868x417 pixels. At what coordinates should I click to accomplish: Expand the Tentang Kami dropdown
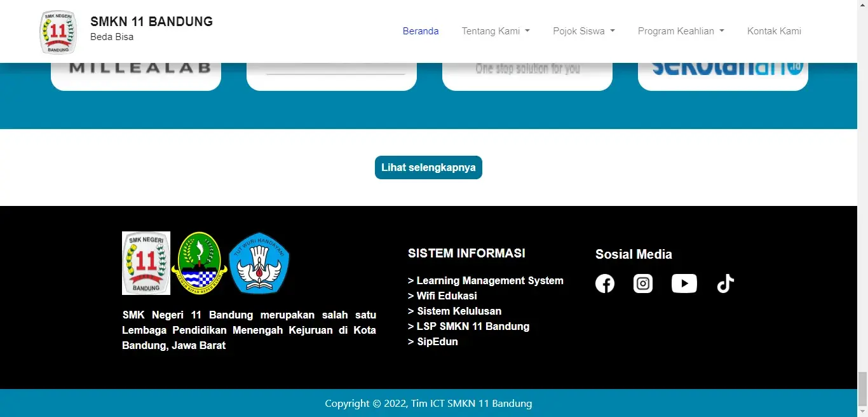click(x=496, y=31)
